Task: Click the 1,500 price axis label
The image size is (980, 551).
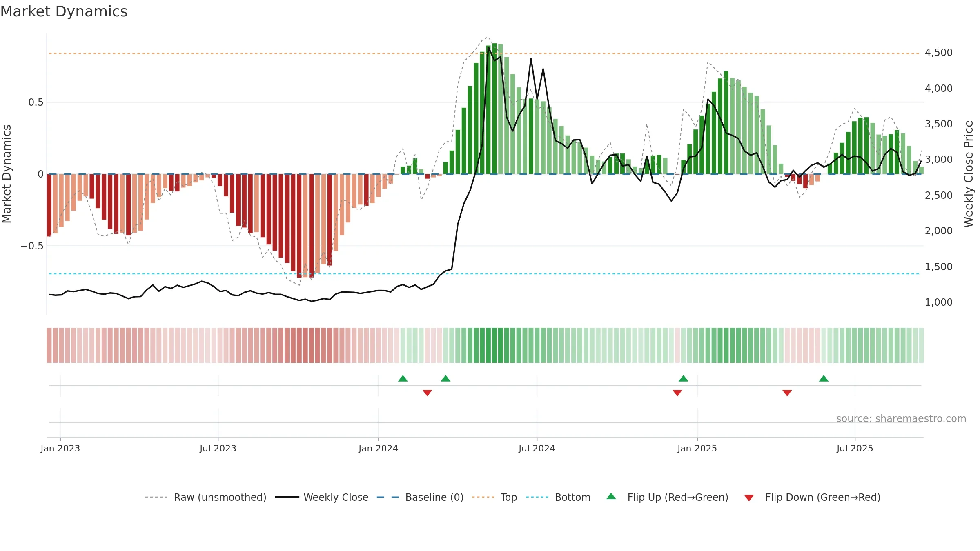Action: click(x=938, y=267)
